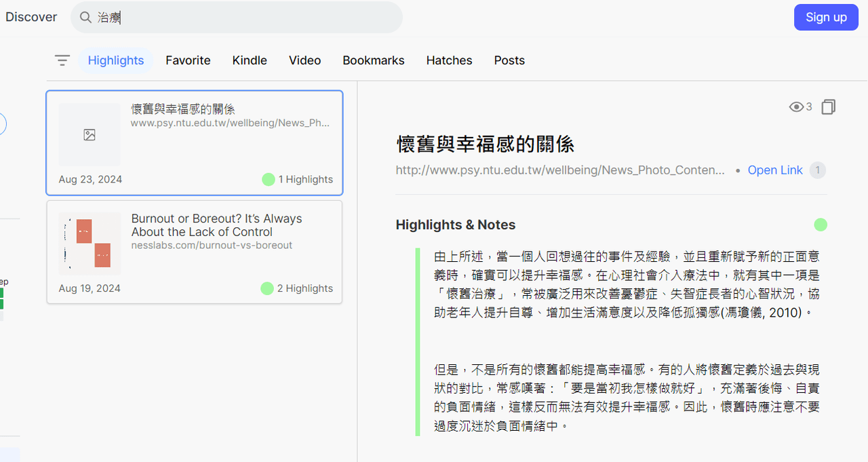The height and width of the screenshot is (462, 868).
Task: Open the Kindle tab
Action: (x=250, y=60)
